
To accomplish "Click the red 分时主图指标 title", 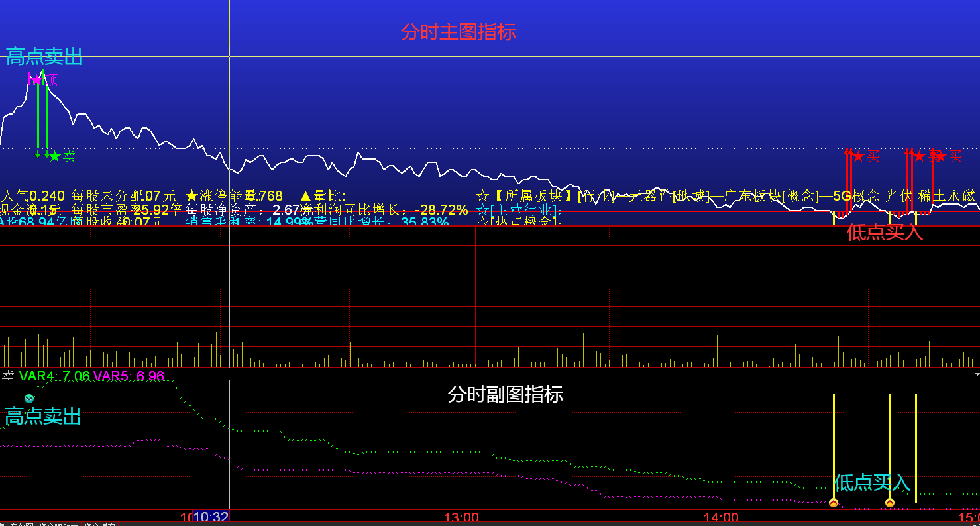I will [459, 32].
